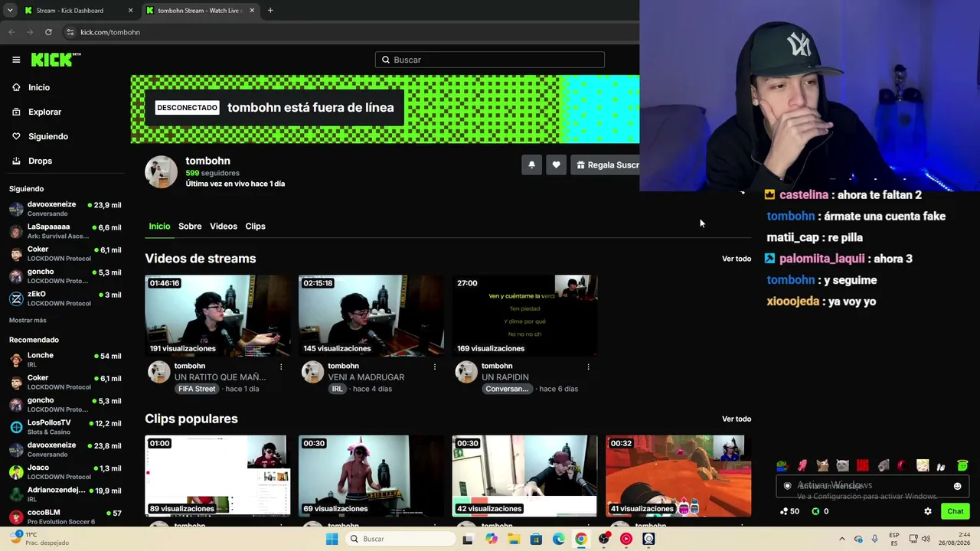Open the FIFA Street category tag
The height and width of the screenshot is (551, 980).
click(197, 389)
